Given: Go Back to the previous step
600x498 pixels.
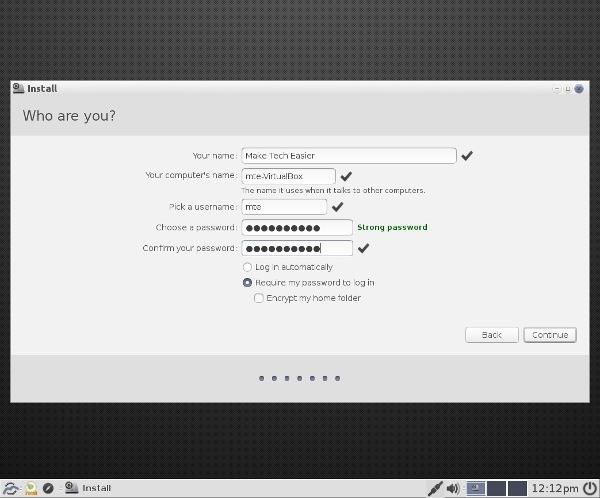Looking at the screenshot, I should [492, 335].
